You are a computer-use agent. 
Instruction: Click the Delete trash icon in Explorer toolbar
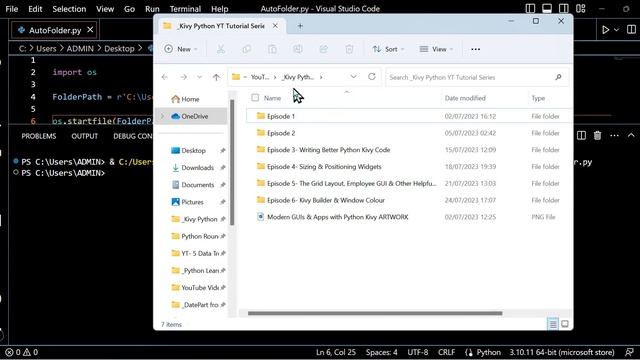349,49
